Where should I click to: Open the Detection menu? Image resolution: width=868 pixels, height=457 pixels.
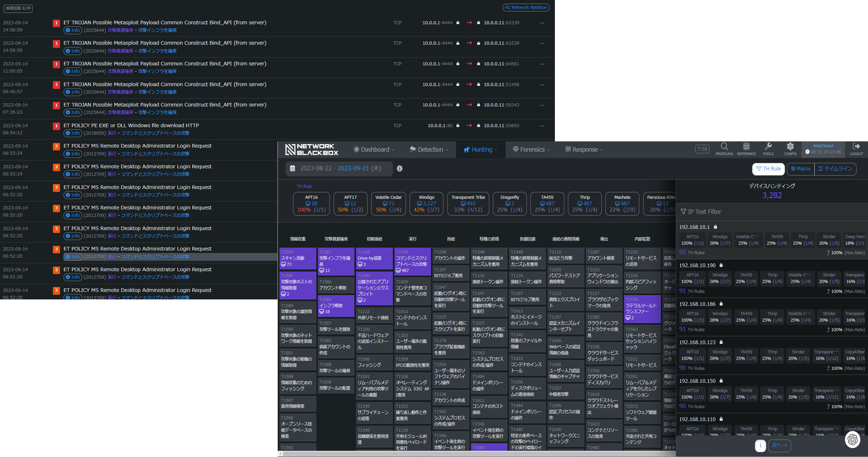(x=429, y=150)
